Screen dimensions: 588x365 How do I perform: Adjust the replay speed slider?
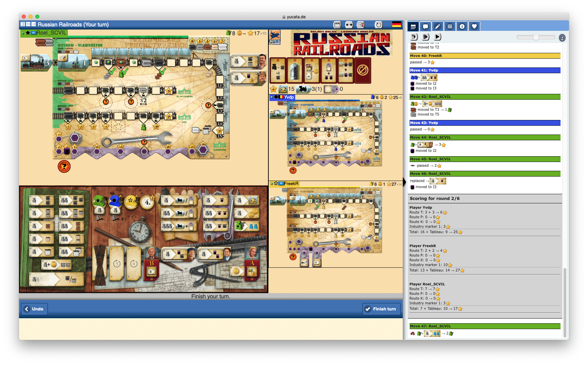click(536, 37)
